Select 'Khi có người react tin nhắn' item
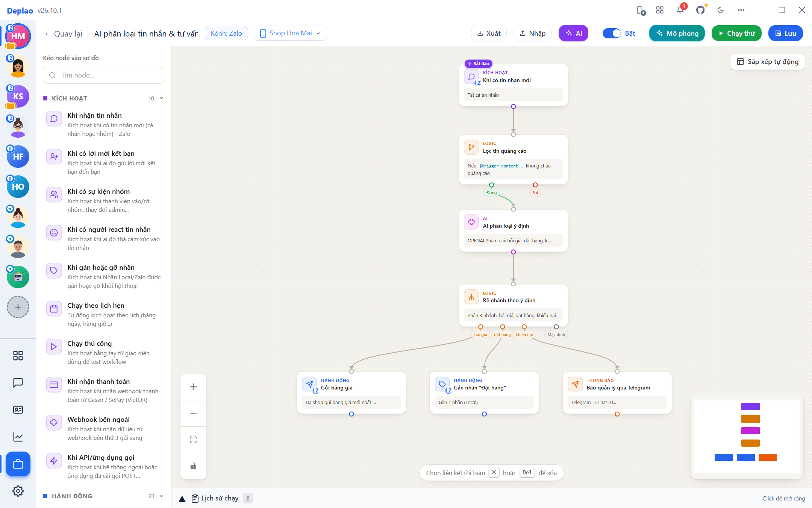This screenshot has height=508, width=812. pos(103,239)
